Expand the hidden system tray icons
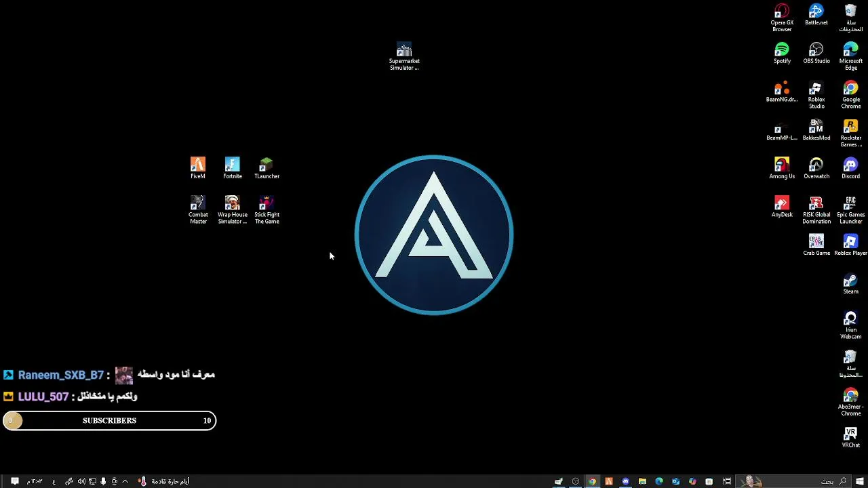This screenshot has width=868, height=488. [x=125, y=481]
